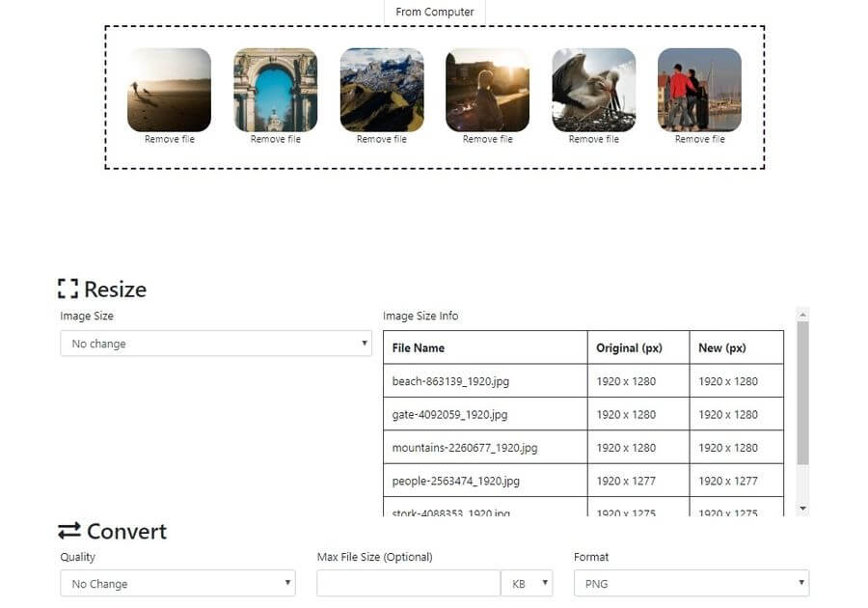Select beach-863139_1920.jpg file name cell
Image resolution: width=868 pixels, height=608 pixels.
click(485, 381)
